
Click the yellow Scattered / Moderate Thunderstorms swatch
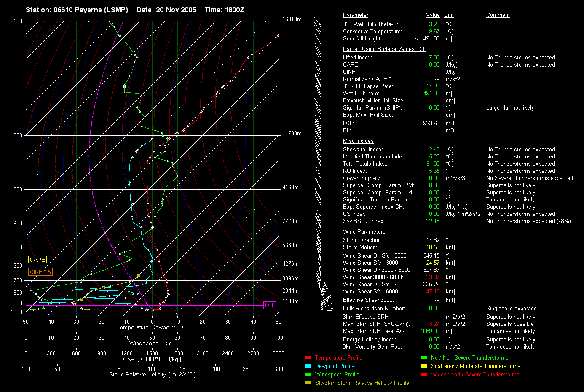tap(424, 366)
